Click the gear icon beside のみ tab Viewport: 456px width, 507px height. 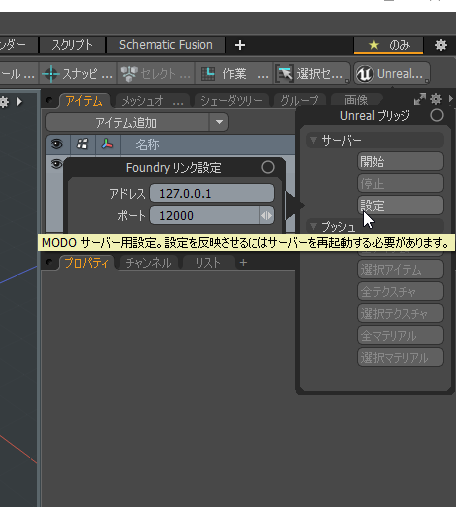coord(441,45)
